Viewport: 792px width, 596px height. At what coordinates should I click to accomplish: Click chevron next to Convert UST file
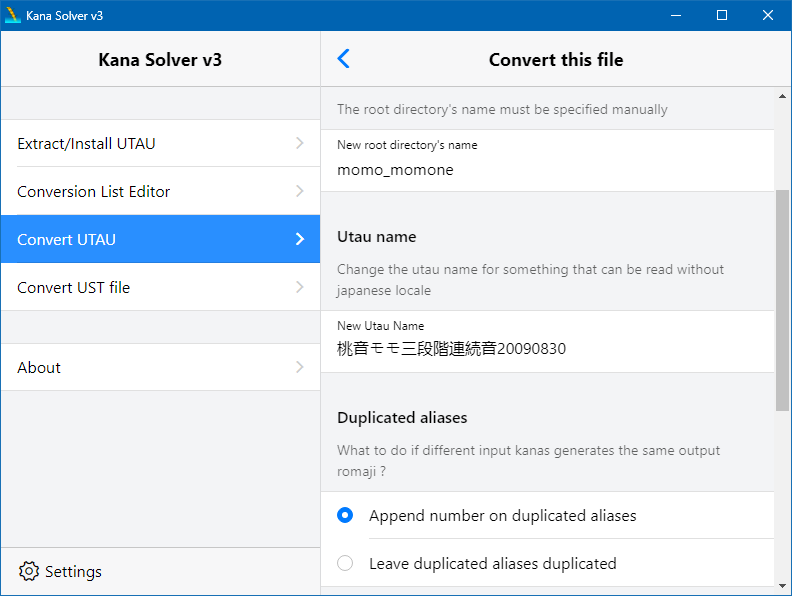300,287
